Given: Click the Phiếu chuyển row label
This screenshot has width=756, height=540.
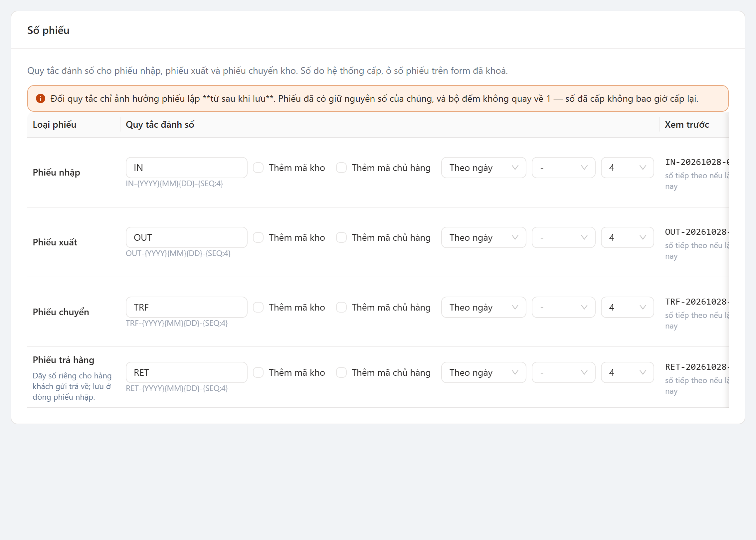Looking at the screenshot, I should coord(61,312).
